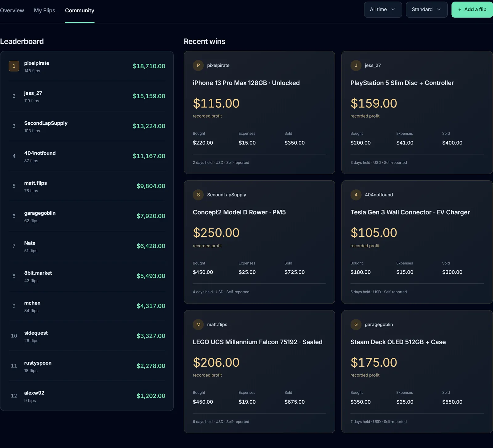Click the rank 1 badge on leaderboard
Screen dimensions: 493x448
point(14,66)
